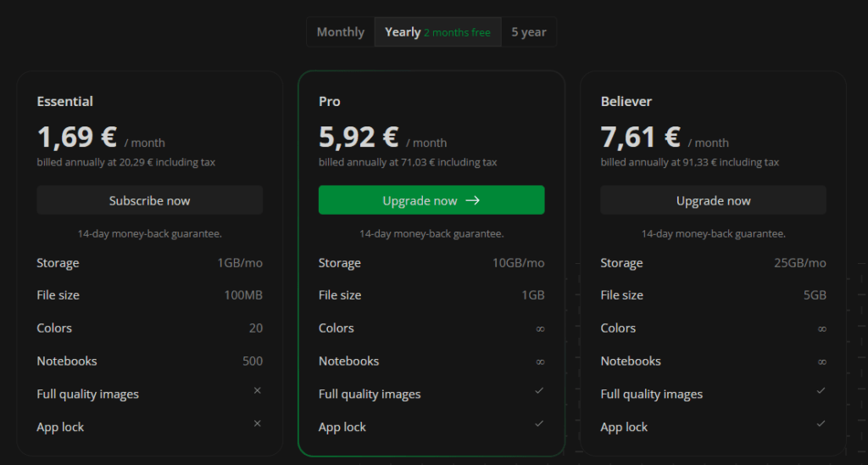
Task: Switch billing to the Monthly tab
Action: pos(341,32)
